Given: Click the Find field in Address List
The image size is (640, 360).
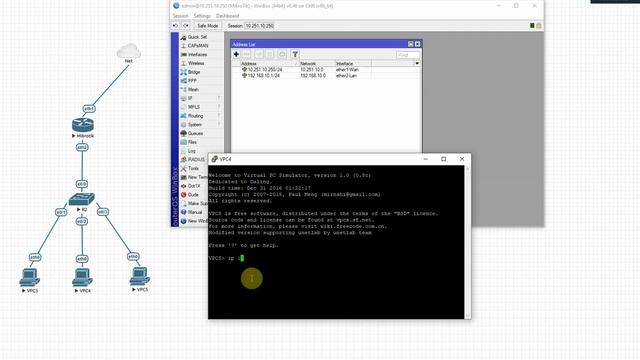Looking at the screenshot, I should 408,55.
